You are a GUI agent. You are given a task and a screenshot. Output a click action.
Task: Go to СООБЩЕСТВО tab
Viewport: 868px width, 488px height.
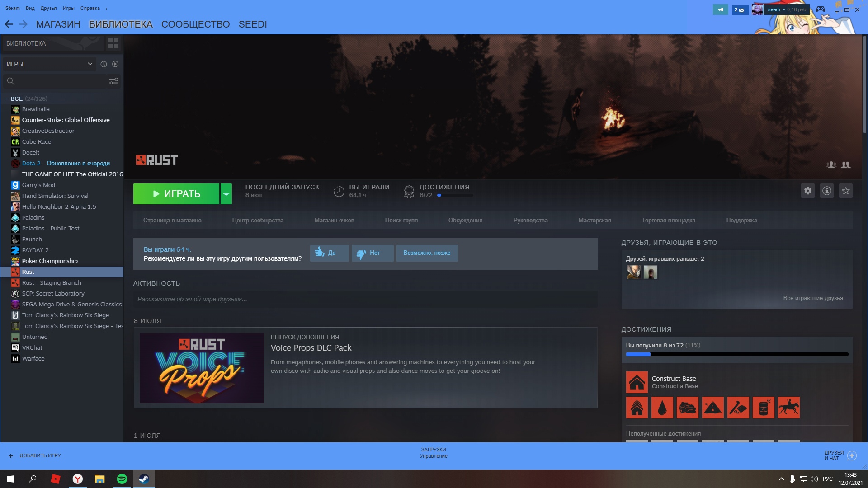[x=195, y=24]
